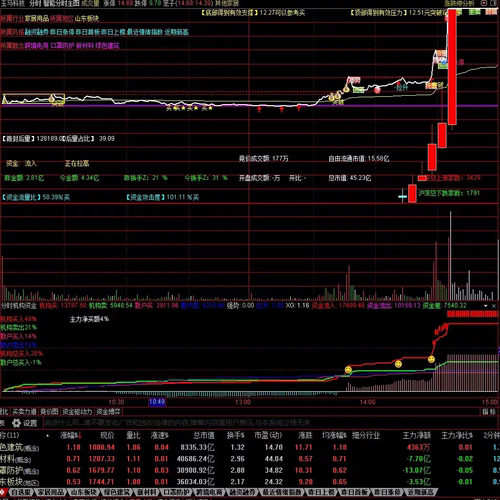Screen dimensions: 500x500
Task: Click the third red up-arrow signal marker
Action: tap(299, 108)
